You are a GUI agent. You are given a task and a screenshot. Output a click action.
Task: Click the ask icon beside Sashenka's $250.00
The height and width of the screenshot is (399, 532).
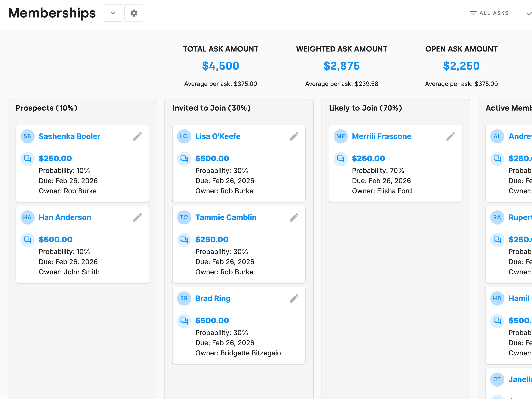[27, 159]
